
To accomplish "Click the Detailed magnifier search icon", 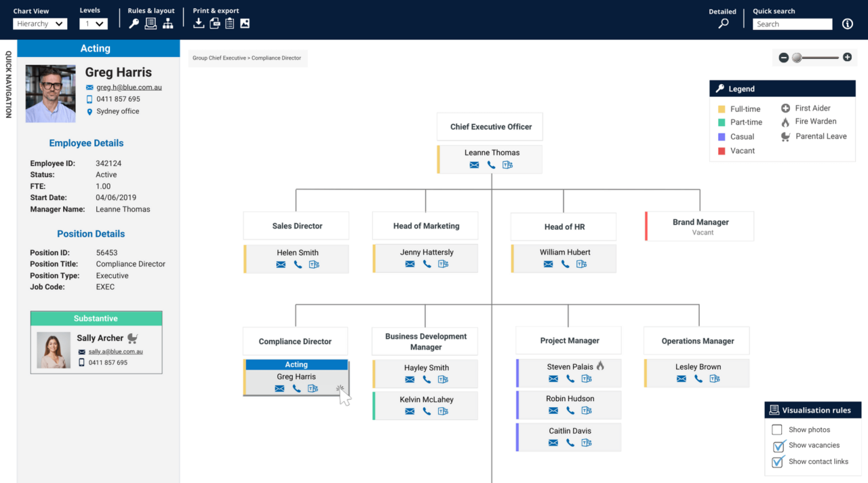I will [722, 22].
